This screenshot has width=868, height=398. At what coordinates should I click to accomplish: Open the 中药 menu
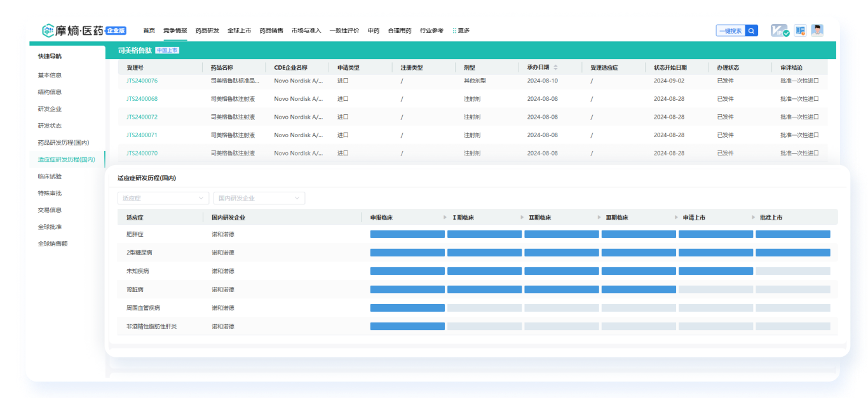[373, 30]
